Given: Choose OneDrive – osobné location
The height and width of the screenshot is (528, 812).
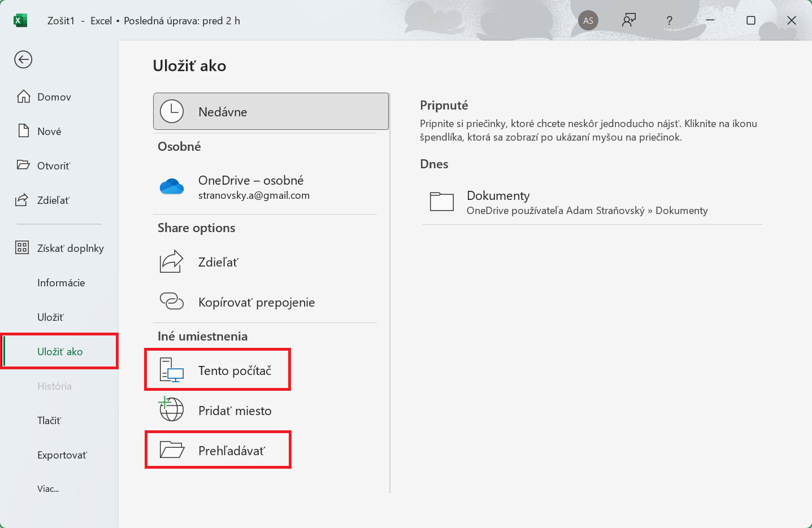Looking at the screenshot, I should (x=265, y=187).
